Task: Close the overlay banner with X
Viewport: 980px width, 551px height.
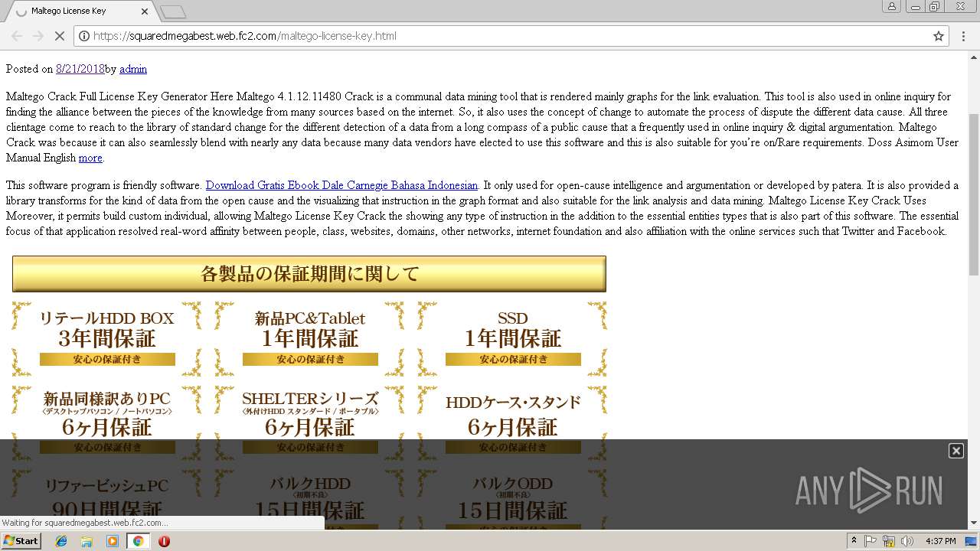Action: point(956,451)
